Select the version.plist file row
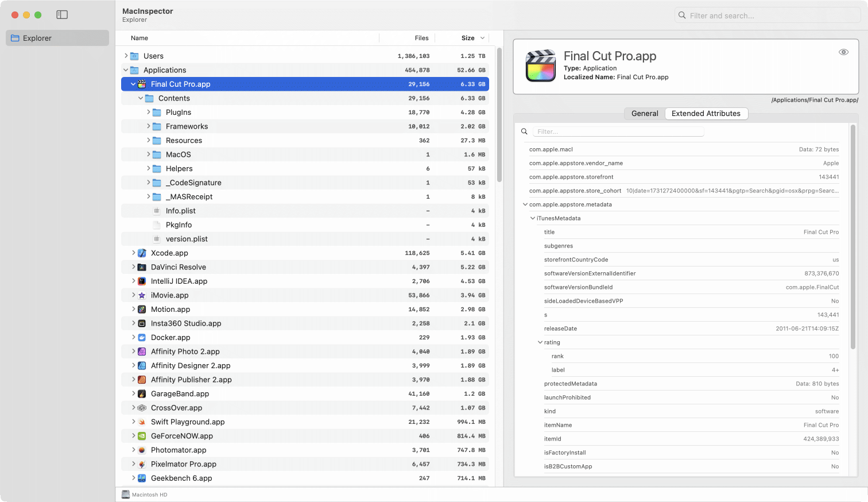 305,239
